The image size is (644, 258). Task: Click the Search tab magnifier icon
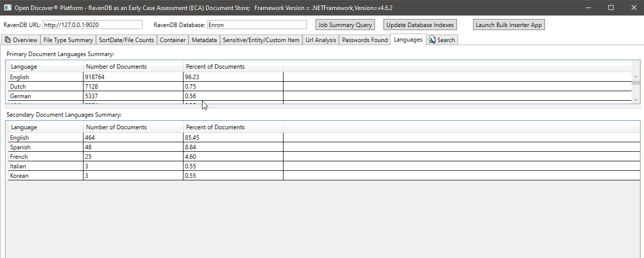(432, 40)
